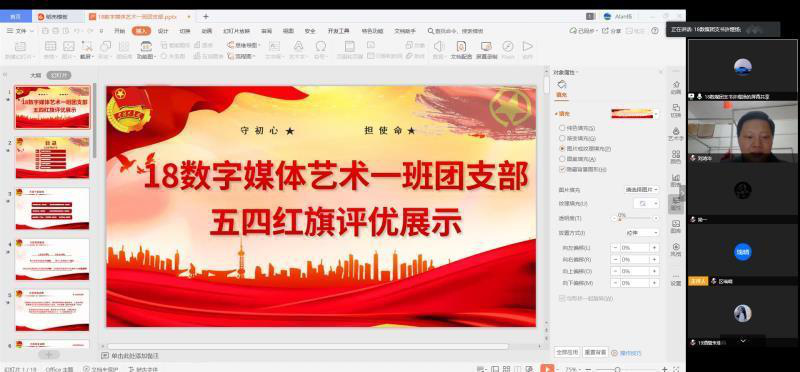Start slideshow with the orange play button
The width and height of the screenshot is (800, 372).
point(546,368)
